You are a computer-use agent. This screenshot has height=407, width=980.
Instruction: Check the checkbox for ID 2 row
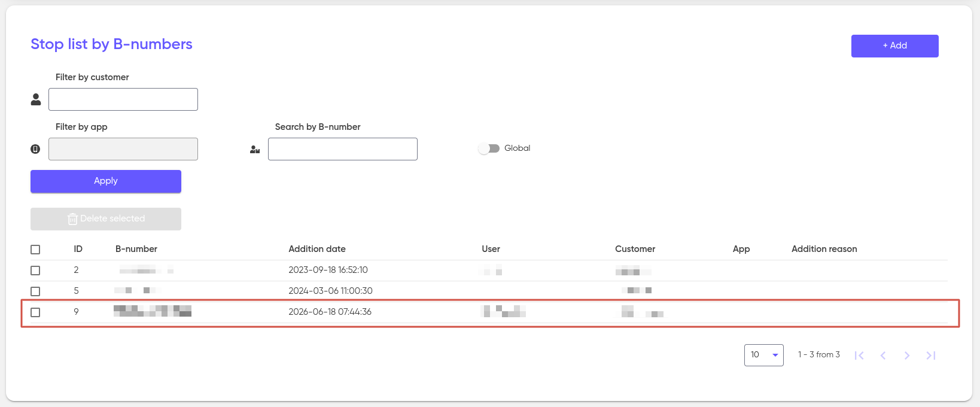pyautogui.click(x=35, y=271)
